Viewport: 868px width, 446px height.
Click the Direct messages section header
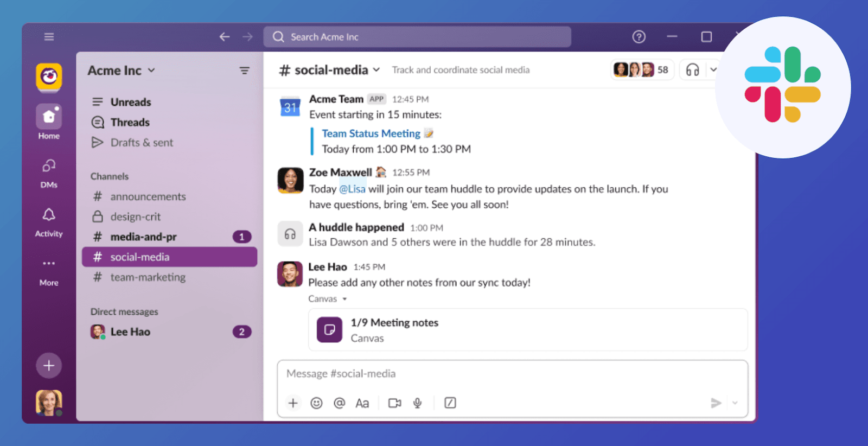coord(124,311)
